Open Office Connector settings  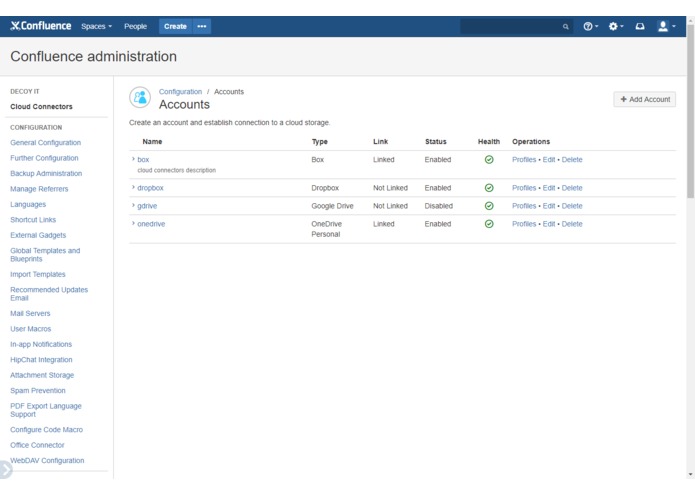(x=37, y=445)
